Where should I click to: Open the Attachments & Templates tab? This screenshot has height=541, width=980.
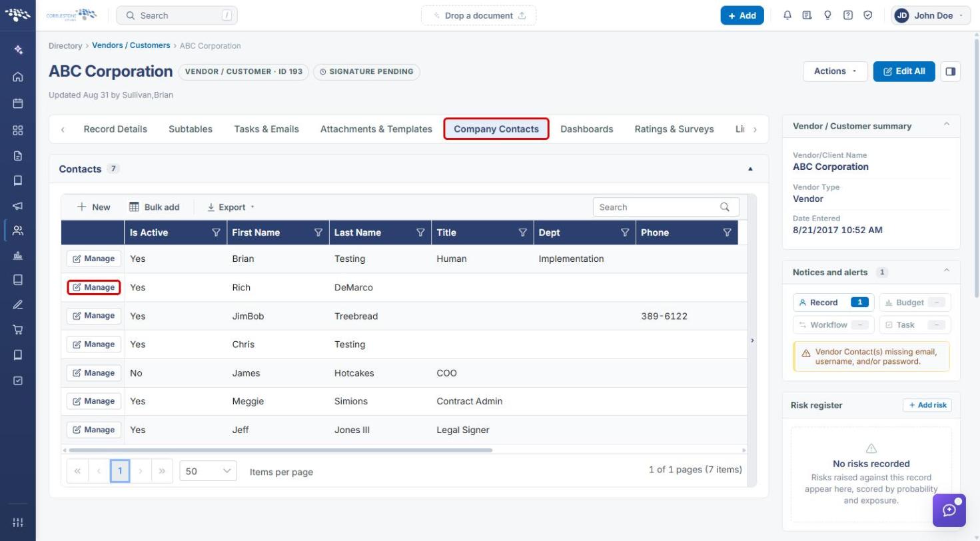[376, 129]
